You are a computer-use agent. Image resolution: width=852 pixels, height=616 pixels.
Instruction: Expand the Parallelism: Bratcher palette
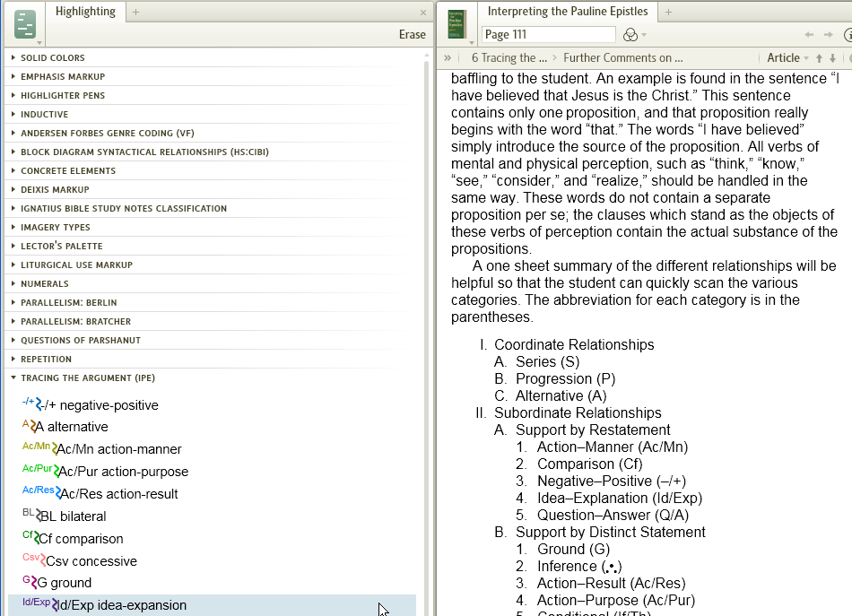[13, 321]
